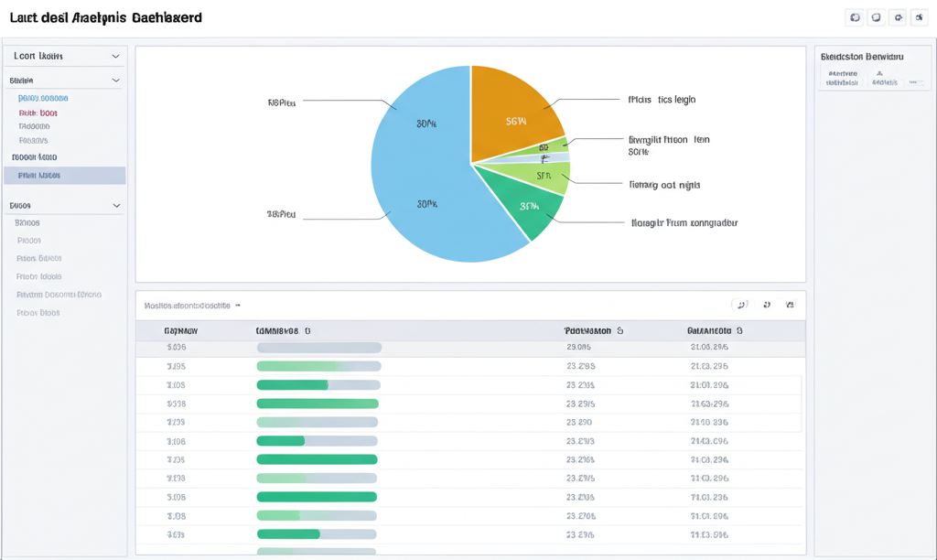Click the refresh icon in the top-right toolbar
This screenshot has width=937, height=560.
[x=855, y=16]
